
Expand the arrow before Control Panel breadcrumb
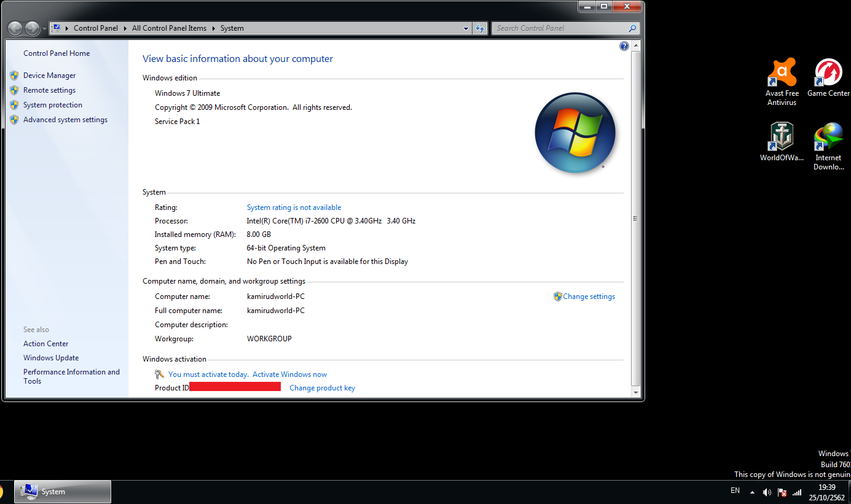tap(68, 28)
